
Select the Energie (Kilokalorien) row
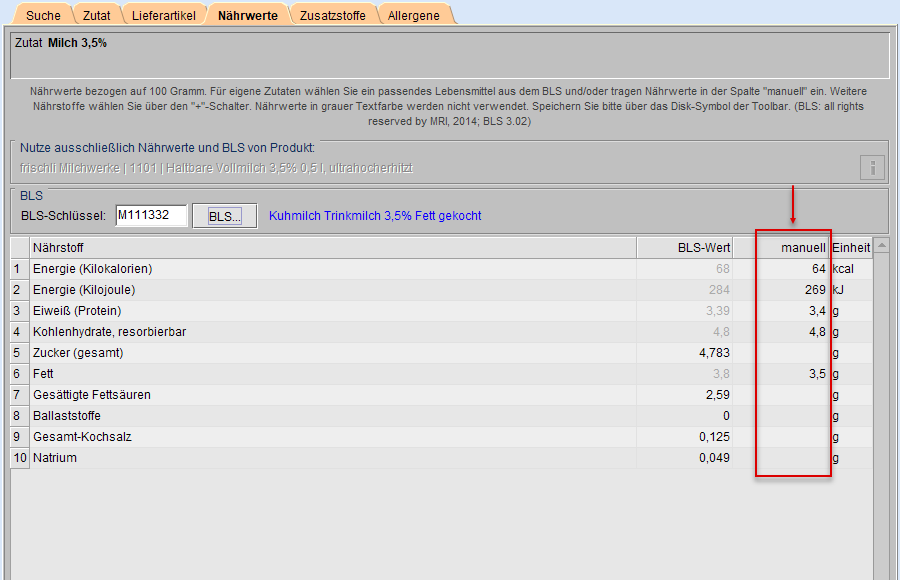442,269
